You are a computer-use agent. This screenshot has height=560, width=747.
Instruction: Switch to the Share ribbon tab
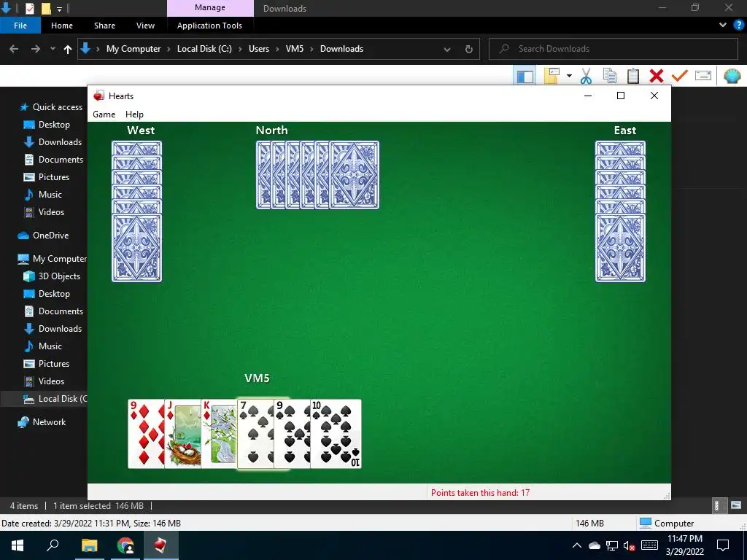104,26
